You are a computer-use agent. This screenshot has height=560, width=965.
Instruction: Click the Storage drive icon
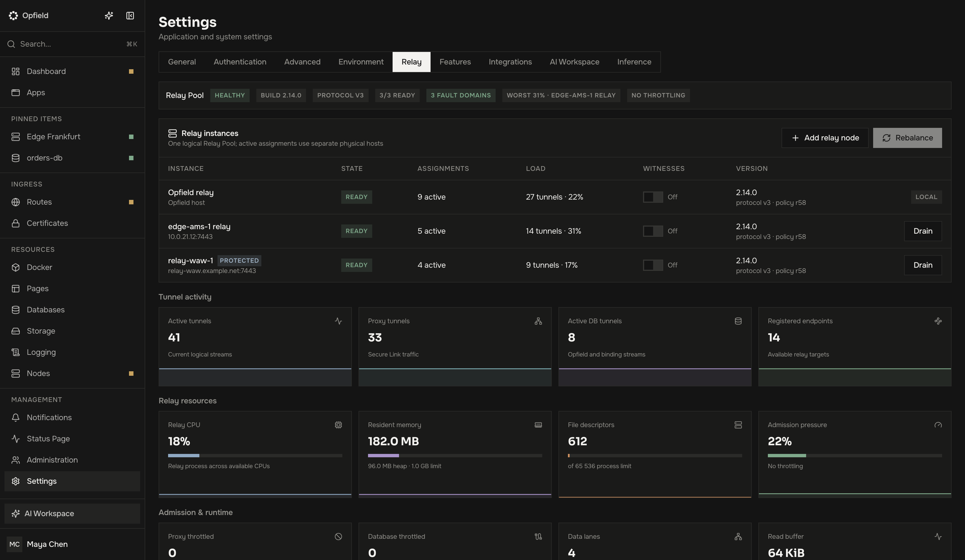(x=16, y=331)
